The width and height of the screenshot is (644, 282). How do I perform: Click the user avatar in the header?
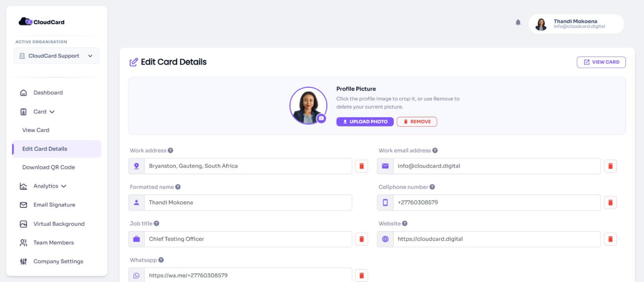click(x=541, y=24)
